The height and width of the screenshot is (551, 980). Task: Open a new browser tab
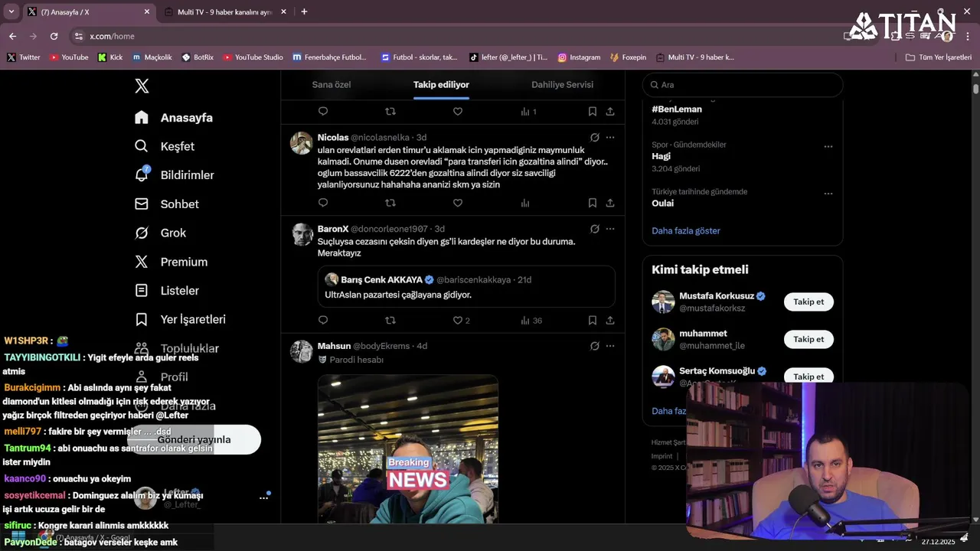coord(304,11)
